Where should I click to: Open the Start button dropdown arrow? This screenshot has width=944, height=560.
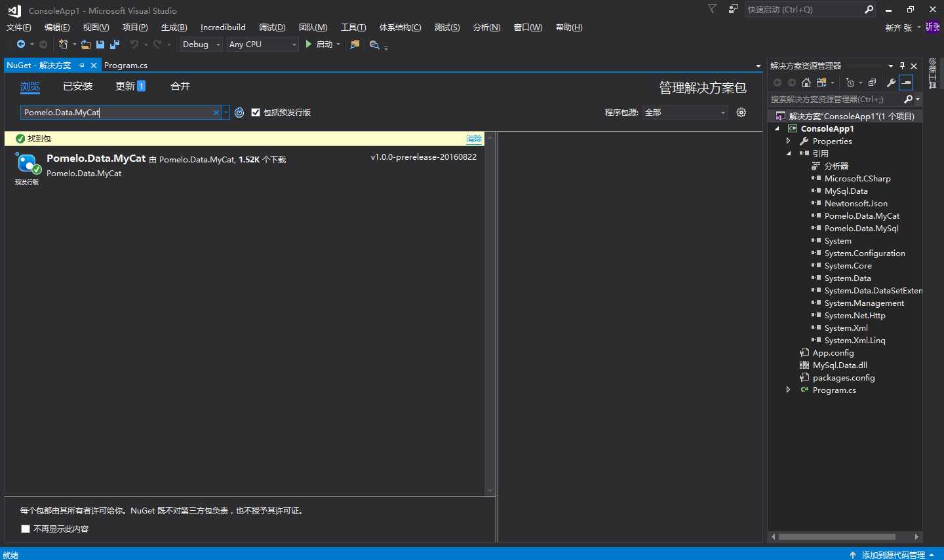click(x=338, y=45)
